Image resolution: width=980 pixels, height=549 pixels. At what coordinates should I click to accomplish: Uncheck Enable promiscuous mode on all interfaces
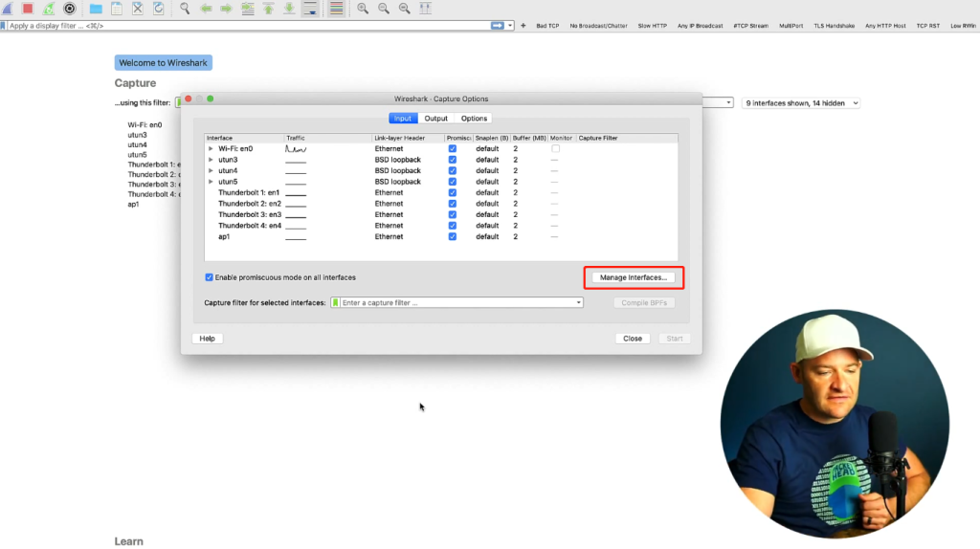coord(210,277)
